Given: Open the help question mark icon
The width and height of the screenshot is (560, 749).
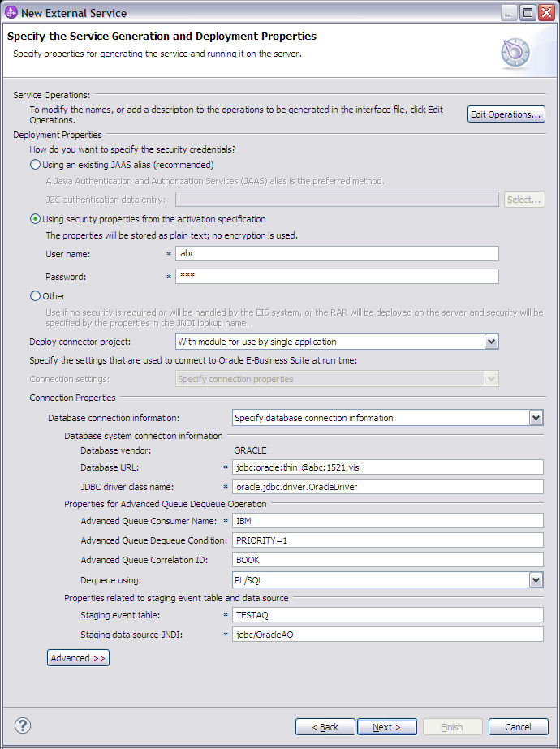Looking at the screenshot, I should [23, 726].
